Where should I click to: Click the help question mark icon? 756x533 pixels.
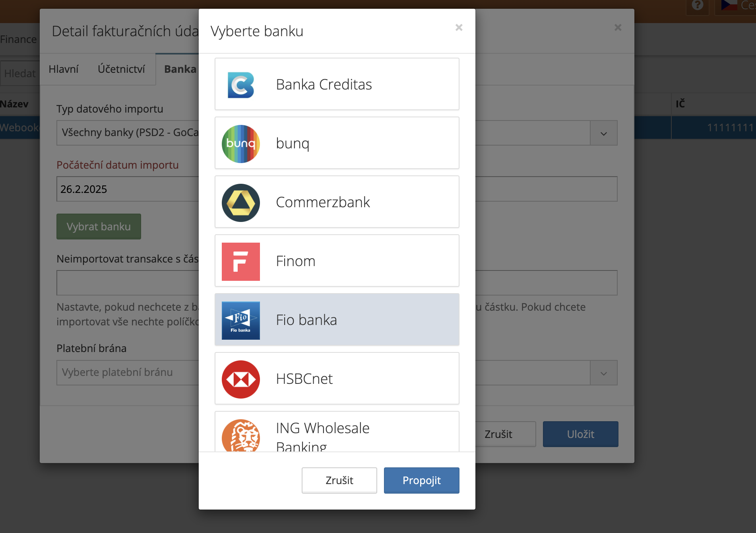[x=698, y=5]
